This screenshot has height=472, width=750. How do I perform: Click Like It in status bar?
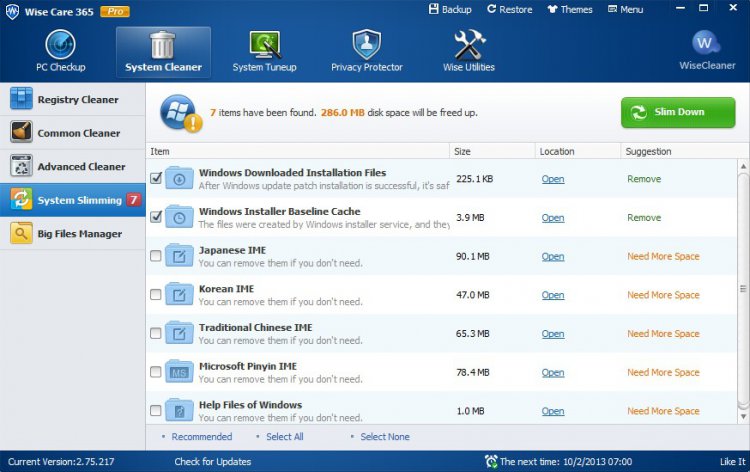[x=733, y=461]
